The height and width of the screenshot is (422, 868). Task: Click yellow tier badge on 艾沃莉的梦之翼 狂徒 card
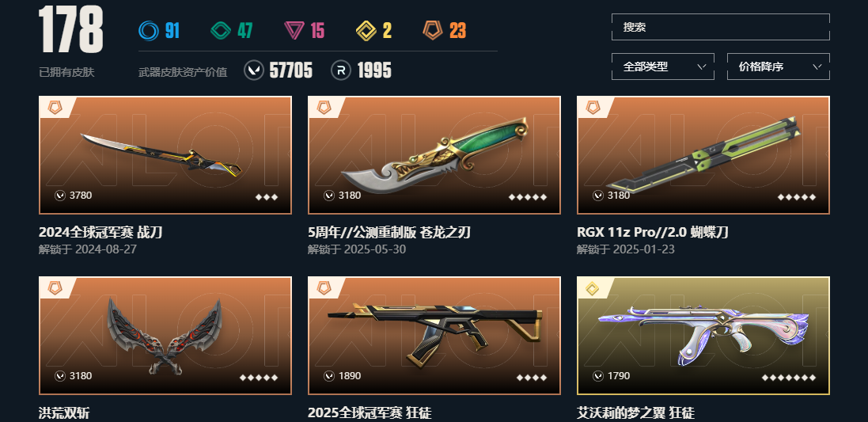point(593,288)
